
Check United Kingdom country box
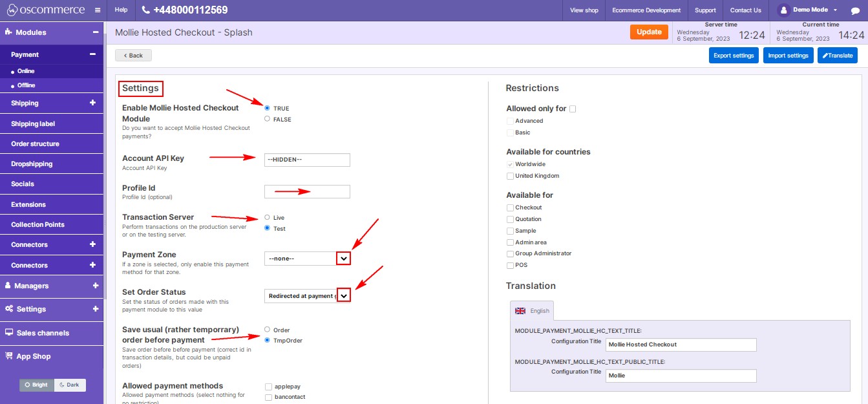tap(510, 176)
